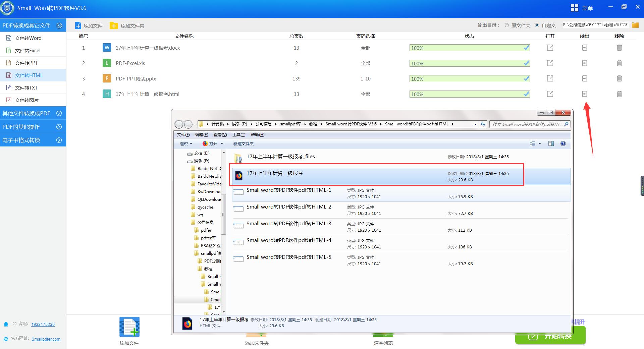Open the 查看(V) menu in Explorer

click(x=220, y=135)
